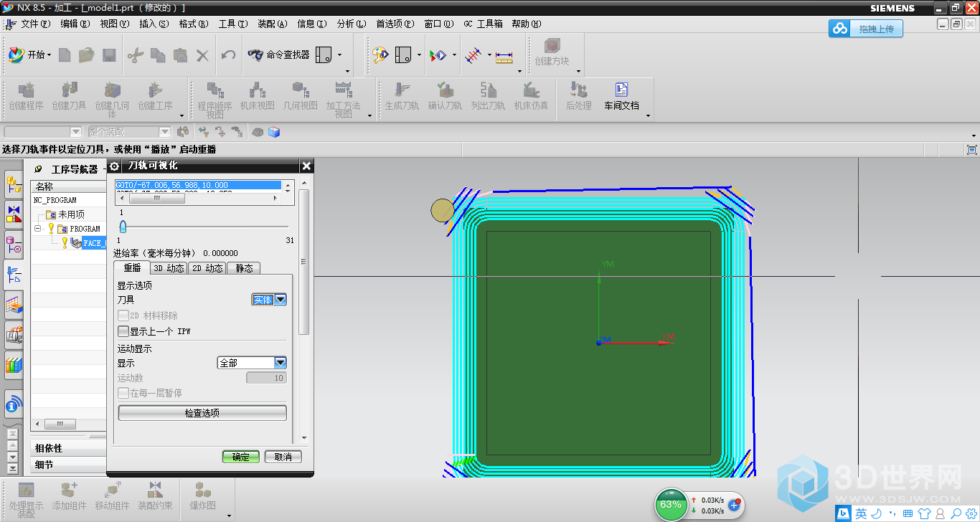Open the 刀具 display dropdown (实体)
The image size is (980, 522).
pyautogui.click(x=269, y=300)
